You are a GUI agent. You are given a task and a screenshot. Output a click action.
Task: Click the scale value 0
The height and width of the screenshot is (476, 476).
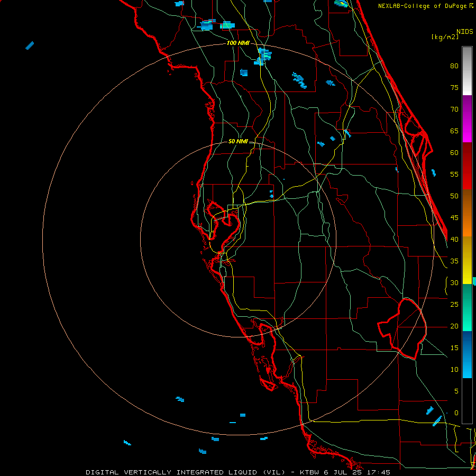point(456,413)
